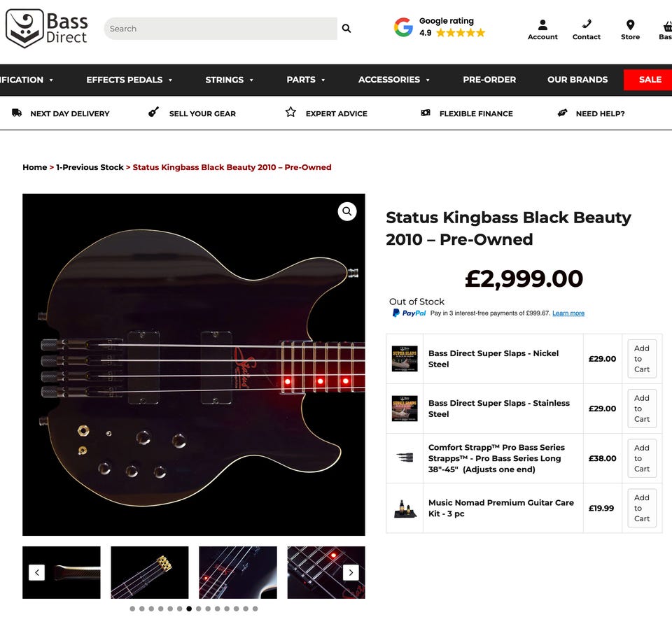This screenshot has height=631, width=672.
Task: Click the search magnifier icon
Action: [346, 29]
